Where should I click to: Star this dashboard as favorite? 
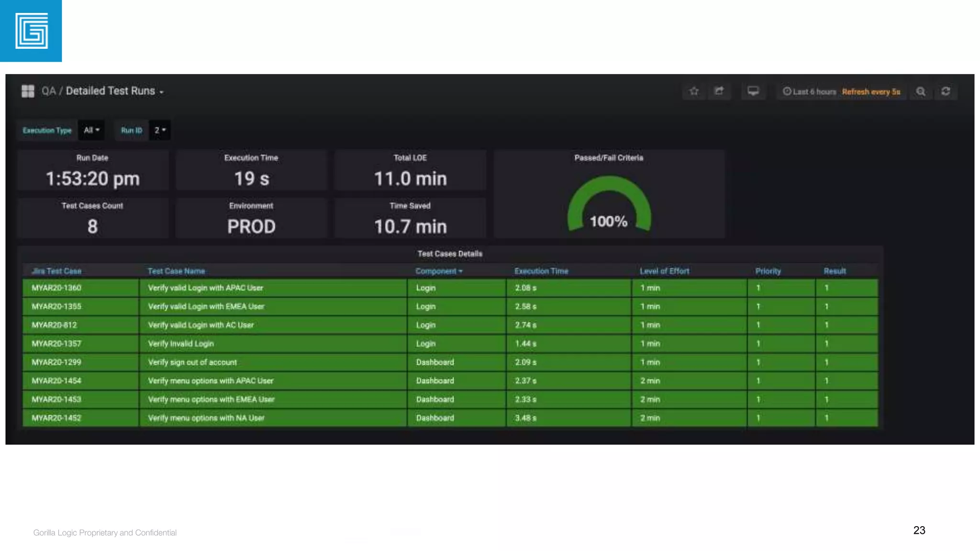(x=694, y=91)
